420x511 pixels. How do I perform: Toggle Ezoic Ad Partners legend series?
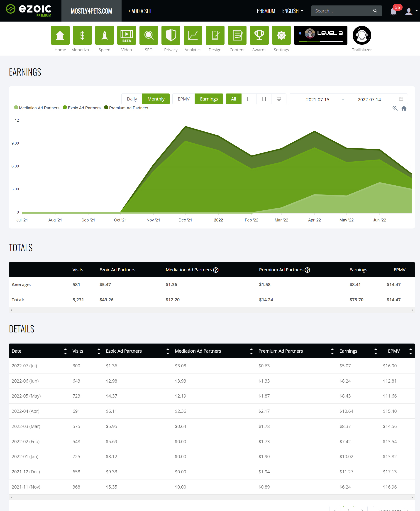tap(82, 108)
